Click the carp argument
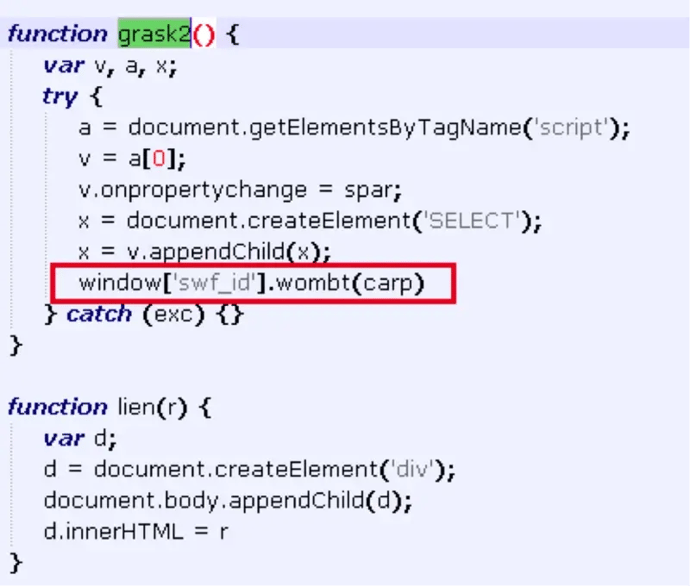 [389, 283]
